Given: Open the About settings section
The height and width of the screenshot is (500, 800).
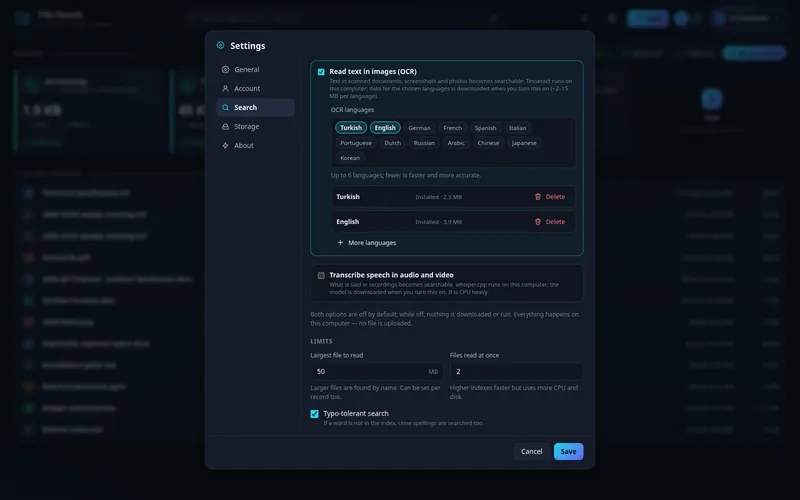Looking at the screenshot, I should (256, 145).
